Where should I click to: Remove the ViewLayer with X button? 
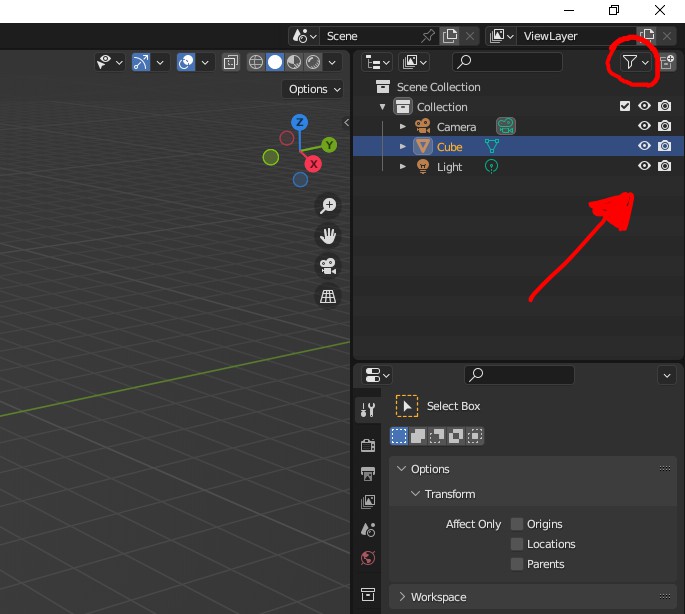[667, 36]
